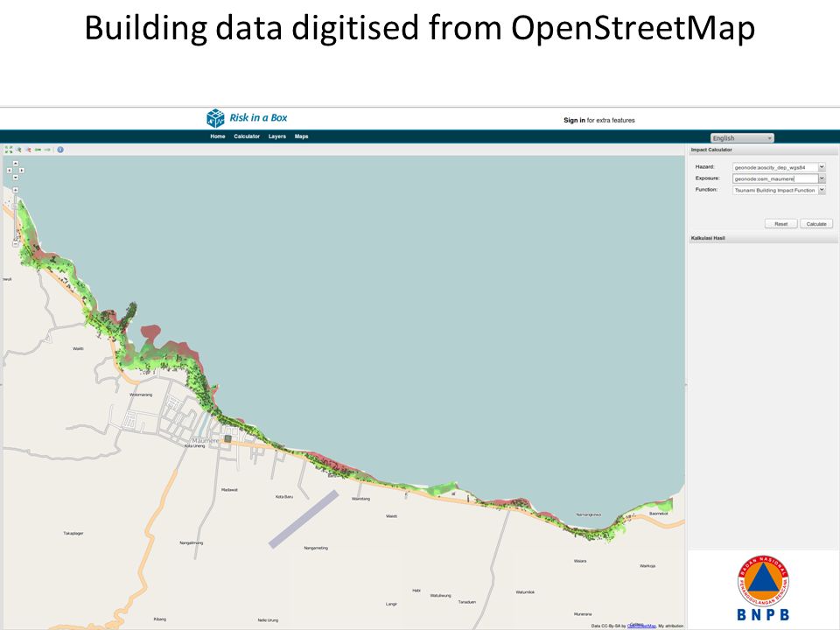Open the English language dropdown
Viewport: 840px width, 630px height.
742,138
